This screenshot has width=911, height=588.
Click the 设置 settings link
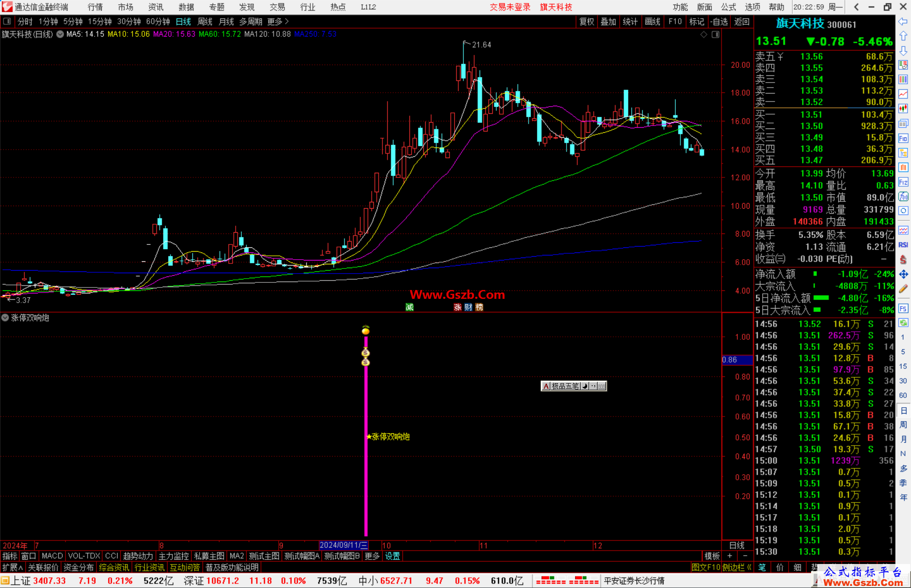coord(393,556)
